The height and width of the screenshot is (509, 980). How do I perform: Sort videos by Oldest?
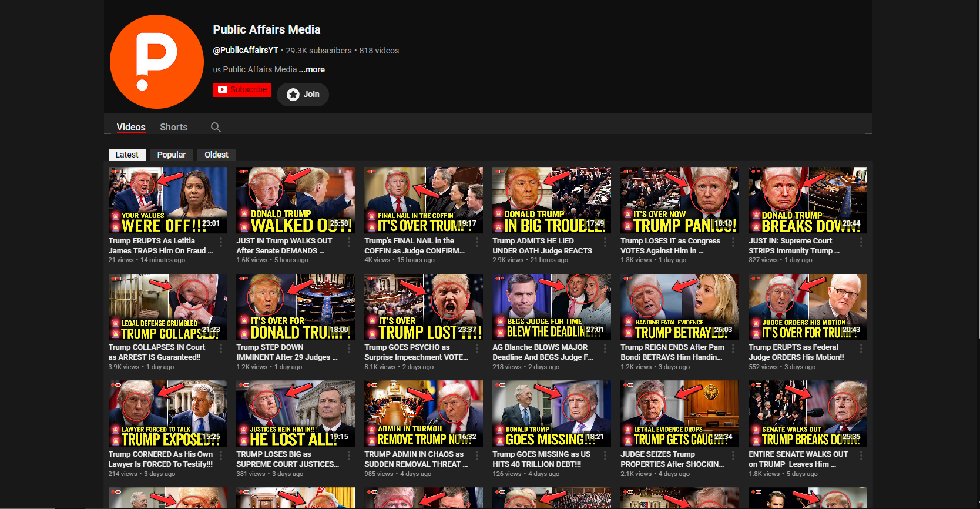(216, 155)
